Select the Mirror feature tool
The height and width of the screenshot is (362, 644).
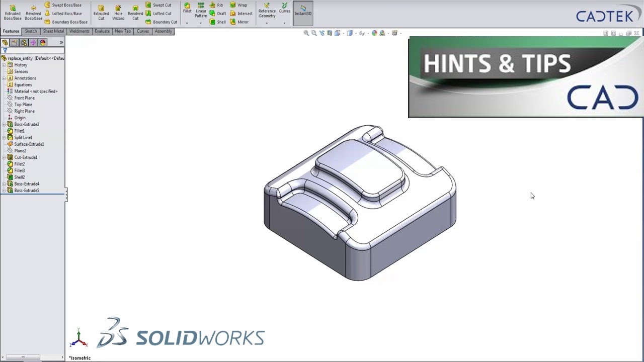click(239, 22)
